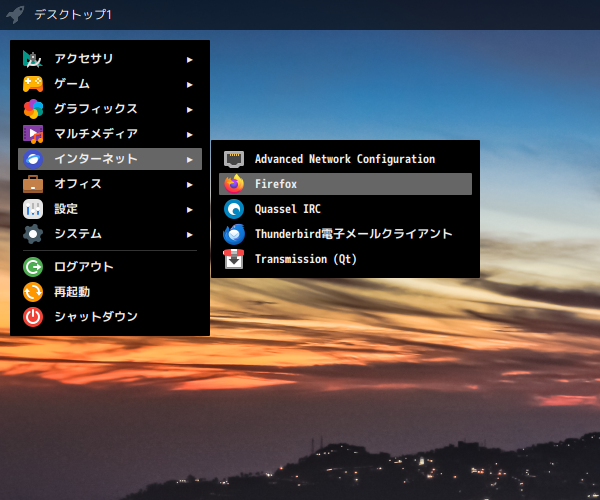The image size is (600, 500).
Task: Click the Firefox logo icon
Action: click(x=234, y=184)
